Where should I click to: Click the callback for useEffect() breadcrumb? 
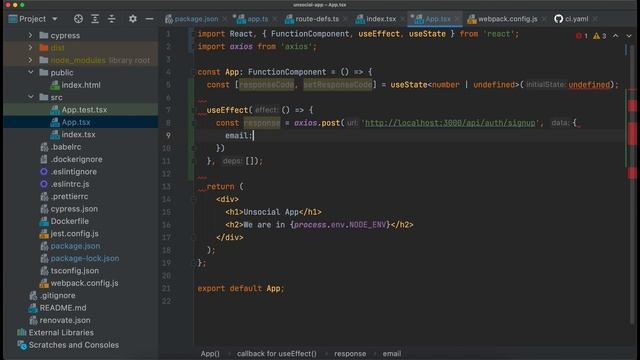277,353
